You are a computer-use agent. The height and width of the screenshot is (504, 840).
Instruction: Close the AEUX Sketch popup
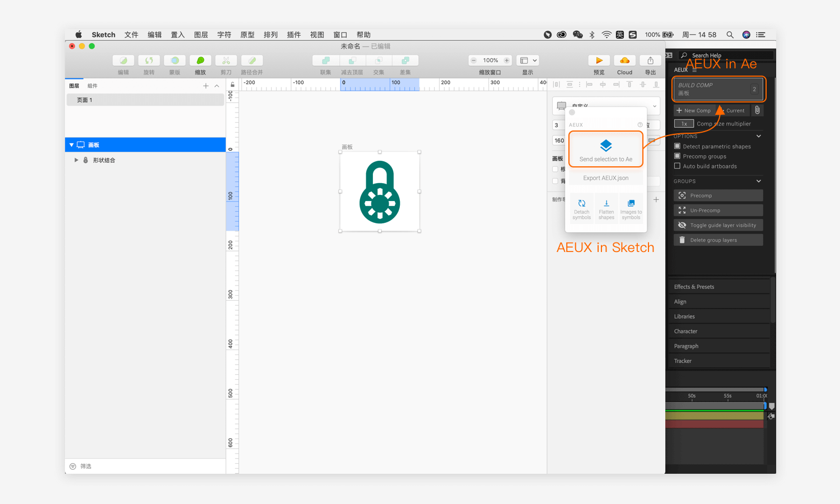(x=572, y=113)
